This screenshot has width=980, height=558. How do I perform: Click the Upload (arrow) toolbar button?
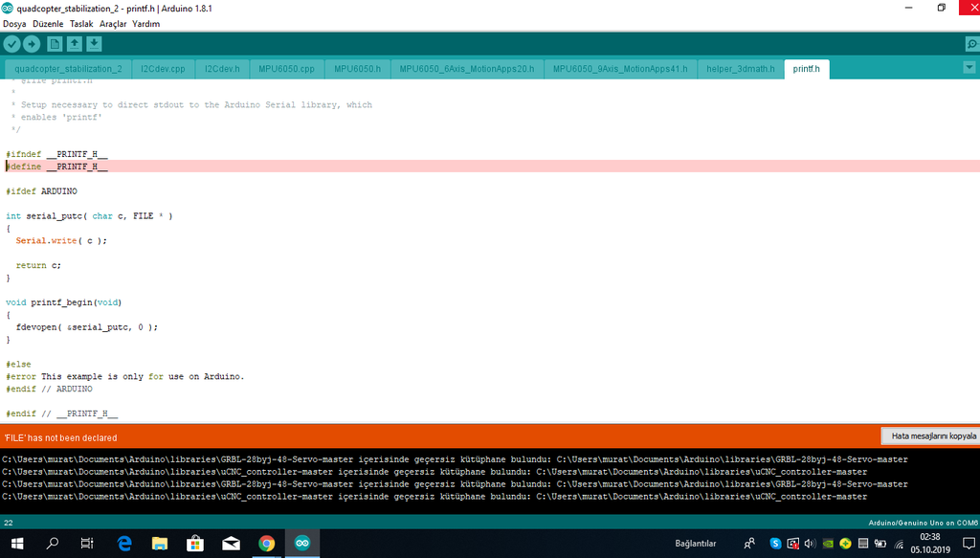point(32,44)
